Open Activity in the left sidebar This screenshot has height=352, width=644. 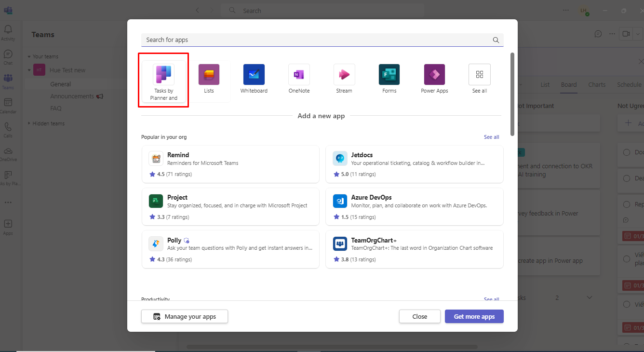pos(8,32)
